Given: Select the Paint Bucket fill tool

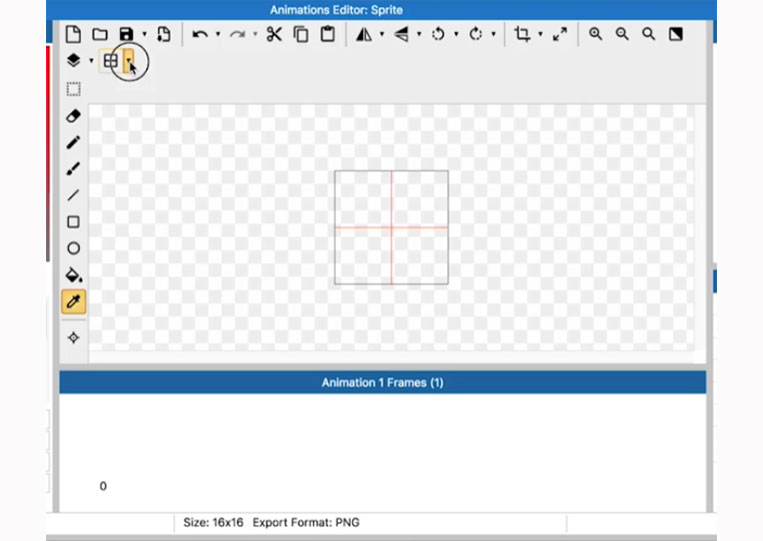Looking at the screenshot, I should [74, 275].
